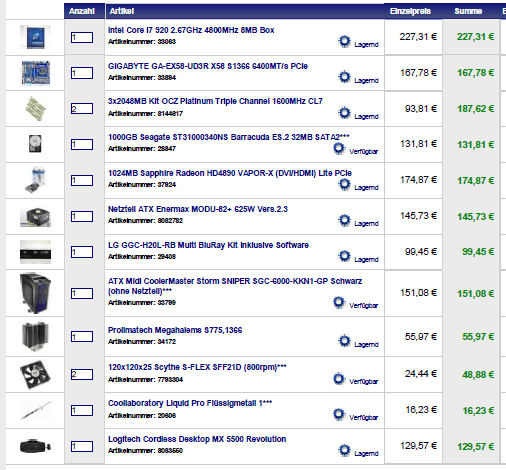Open LG BluRay drive thumbnail

35,252
